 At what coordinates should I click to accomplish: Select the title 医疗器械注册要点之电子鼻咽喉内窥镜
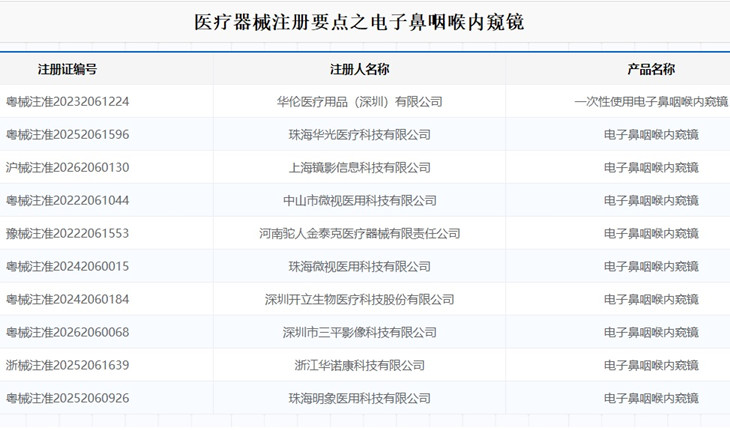tap(359, 22)
